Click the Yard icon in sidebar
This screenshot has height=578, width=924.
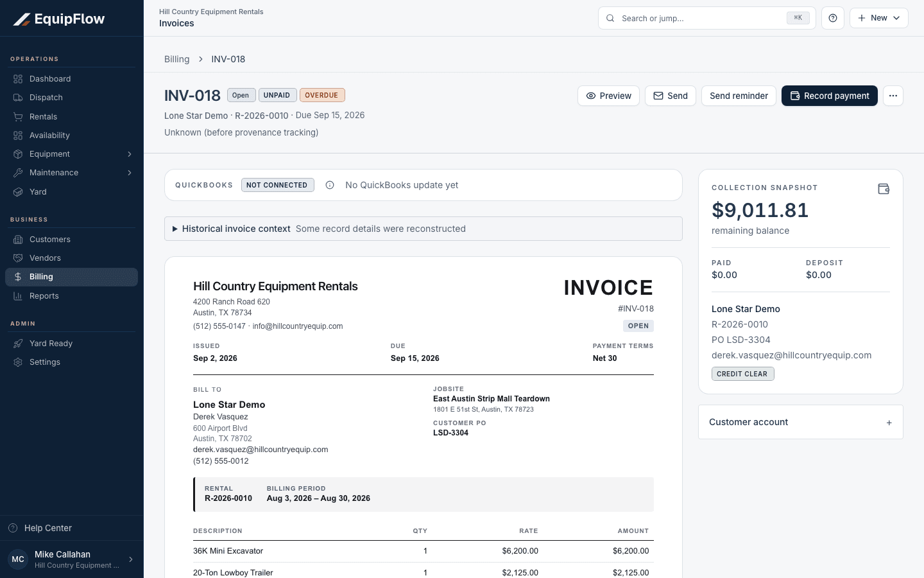tap(18, 192)
